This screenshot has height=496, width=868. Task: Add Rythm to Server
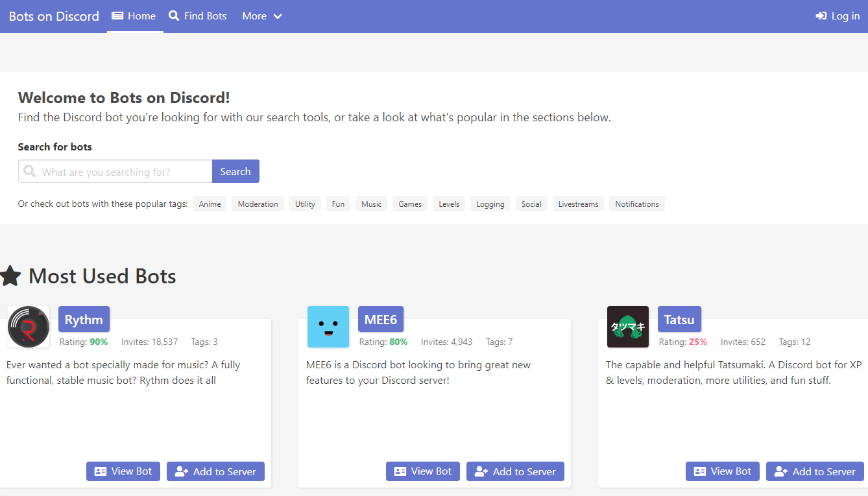pyautogui.click(x=215, y=471)
